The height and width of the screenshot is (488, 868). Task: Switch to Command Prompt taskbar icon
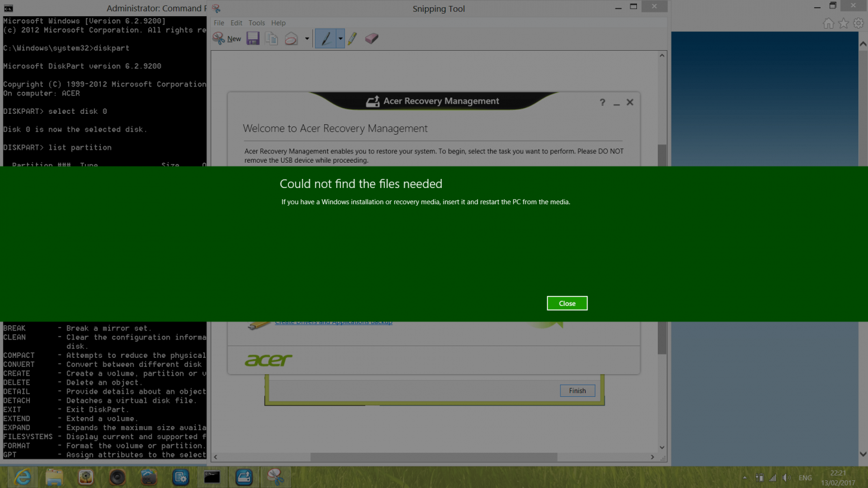pyautogui.click(x=212, y=477)
